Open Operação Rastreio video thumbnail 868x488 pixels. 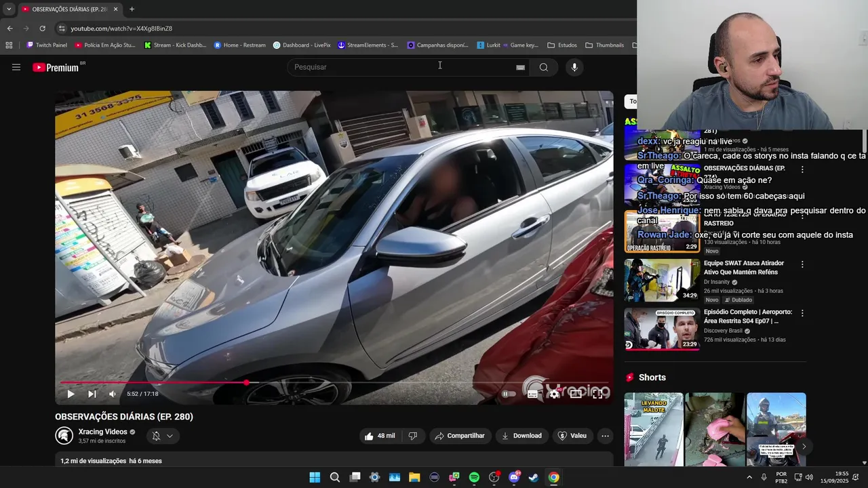coord(662,231)
